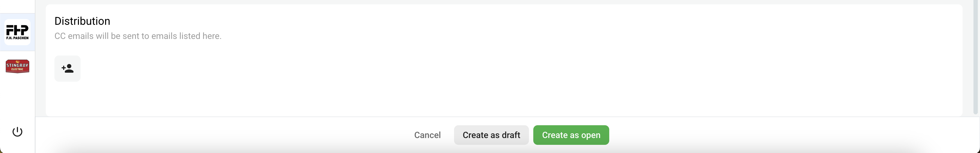Click the scrollbar thumb beside the Distribution panel
Screen dimensions: 980x153
[975, 57]
